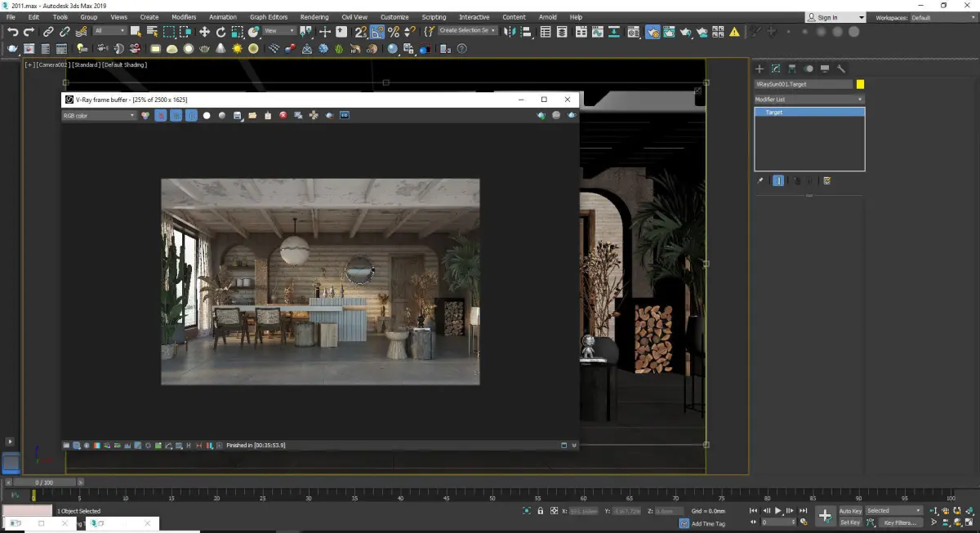This screenshot has width=980, height=533.
Task: Click the Key Filters button
Action: coord(899,522)
